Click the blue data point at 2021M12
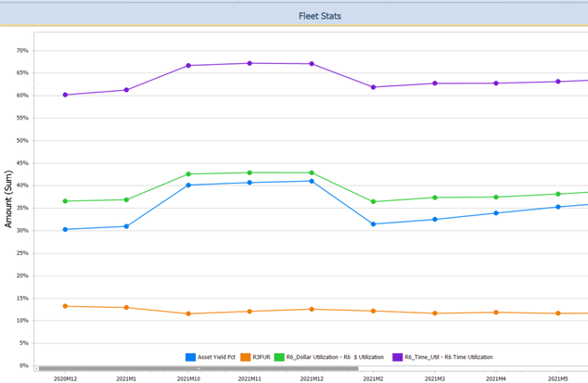The width and height of the screenshot is (588, 383). tap(312, 181)
